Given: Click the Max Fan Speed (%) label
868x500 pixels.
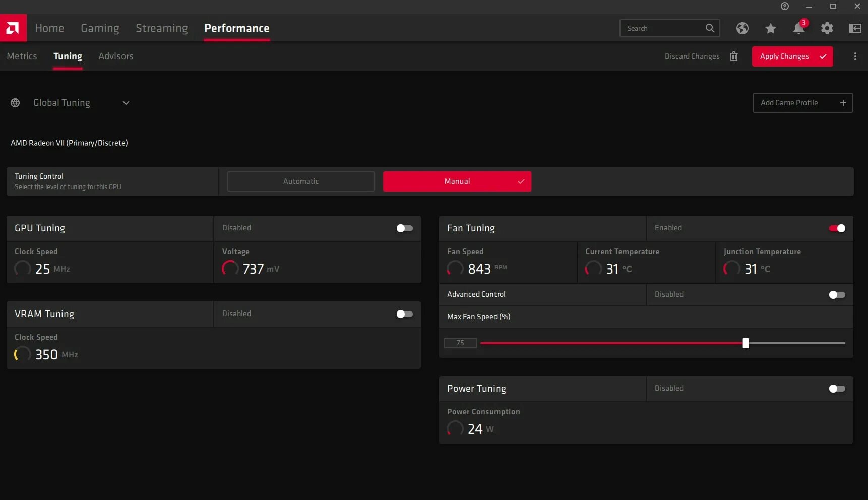Looking at the screenshot, I should click(x=478, y=317).
